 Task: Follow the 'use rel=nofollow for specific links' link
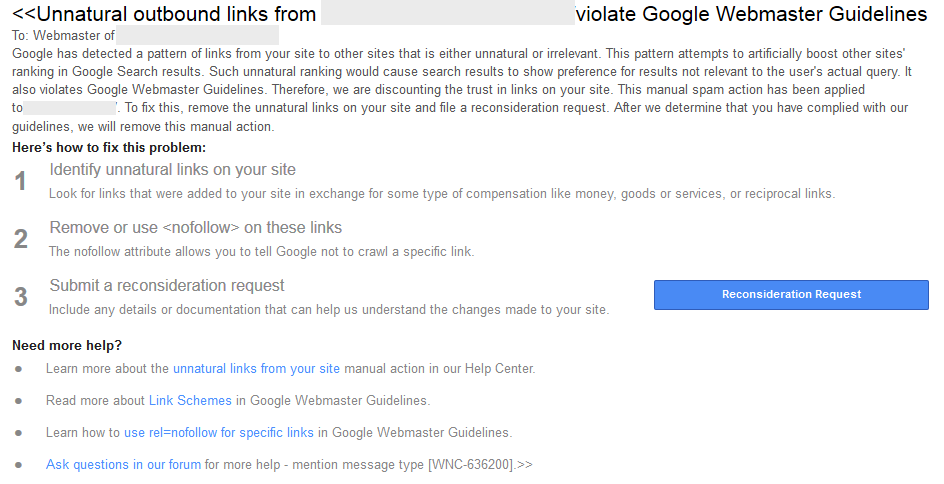click(x=218, y=433)
